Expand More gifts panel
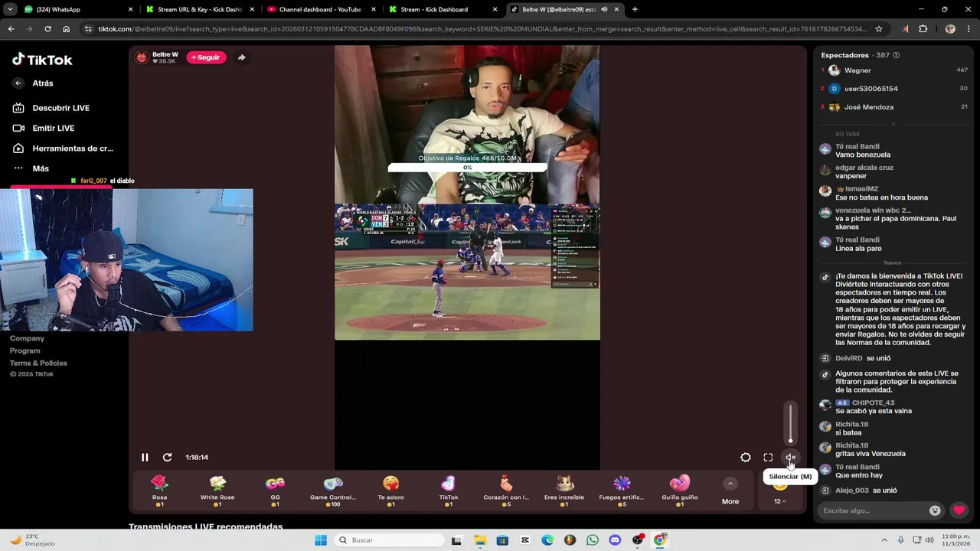980x551 pixels. [730, 492]
